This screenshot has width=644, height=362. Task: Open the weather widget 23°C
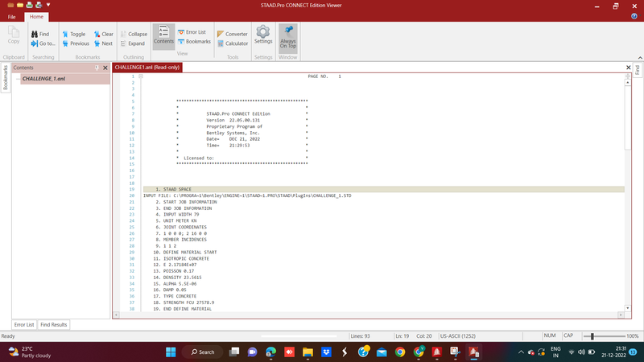[31, 352]
